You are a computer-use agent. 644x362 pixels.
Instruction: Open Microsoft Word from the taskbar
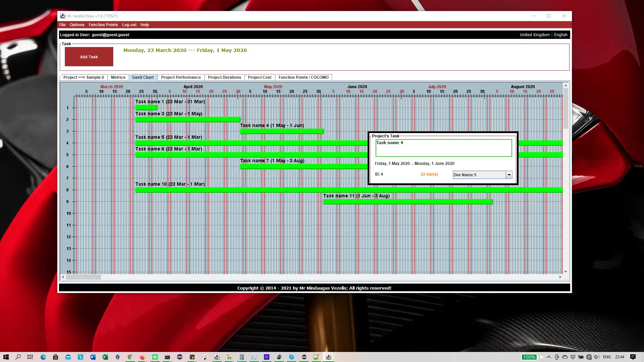[x=93, y=357]
